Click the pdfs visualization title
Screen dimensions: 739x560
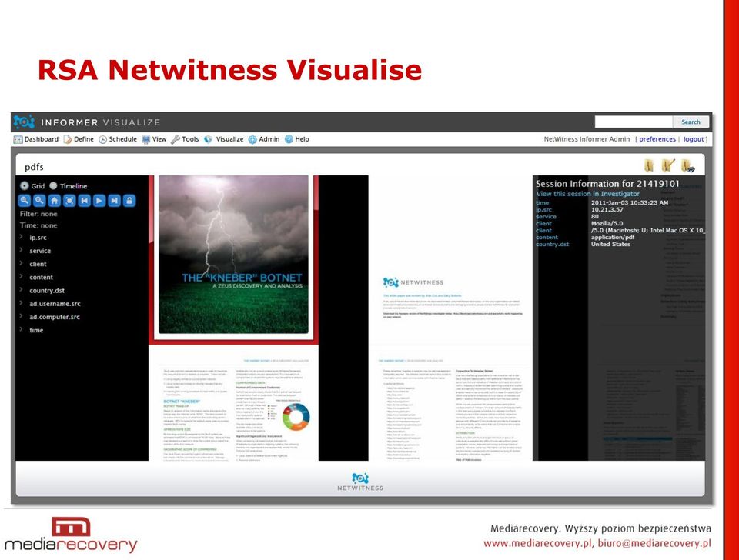point(34,167)
